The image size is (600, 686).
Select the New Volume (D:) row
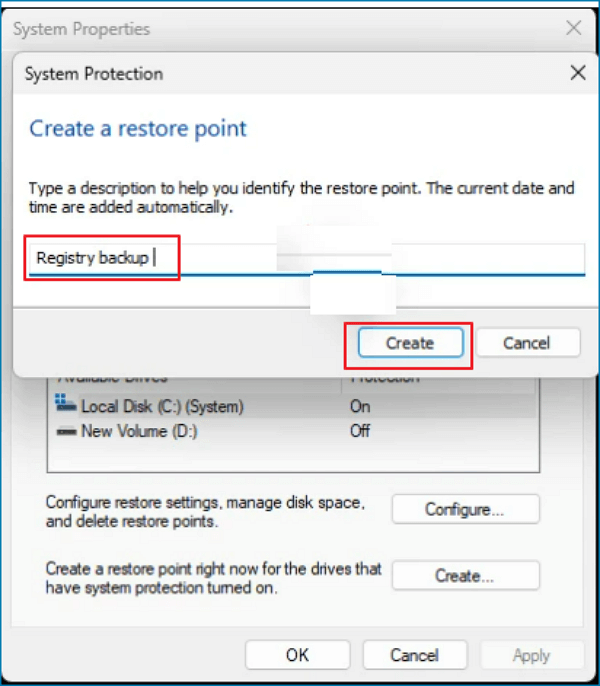[293, 431]
